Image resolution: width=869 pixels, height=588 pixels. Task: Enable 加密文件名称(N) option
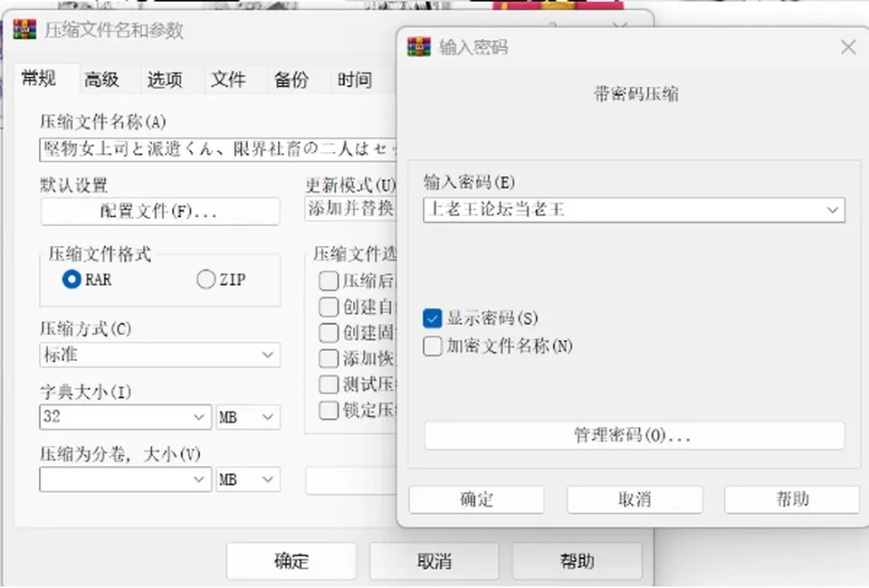tap(433, 346)
